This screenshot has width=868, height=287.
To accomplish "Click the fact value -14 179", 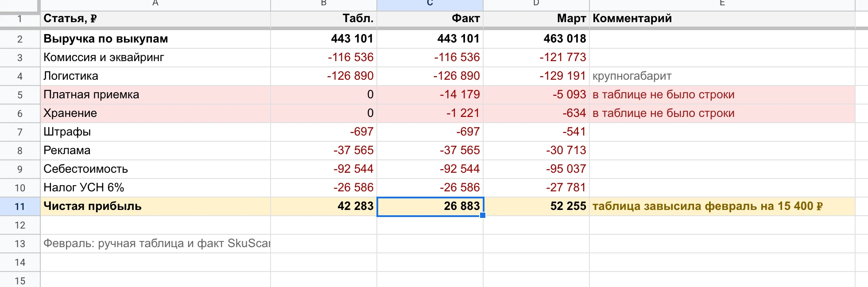I will [430, 95].
